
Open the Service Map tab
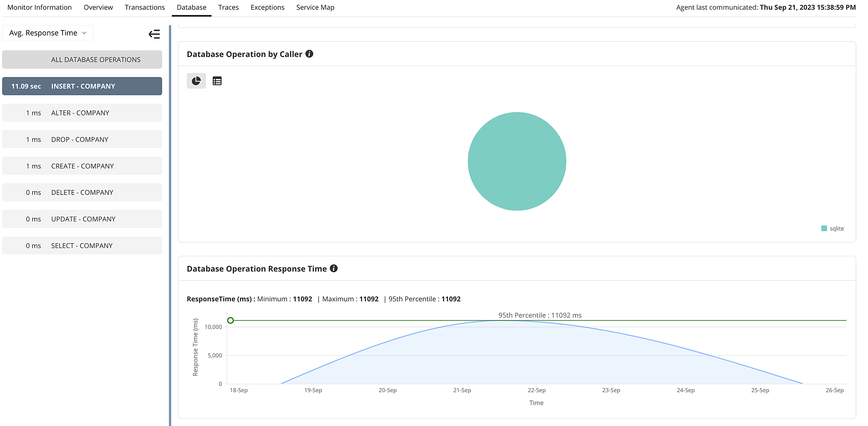(315, 7)
